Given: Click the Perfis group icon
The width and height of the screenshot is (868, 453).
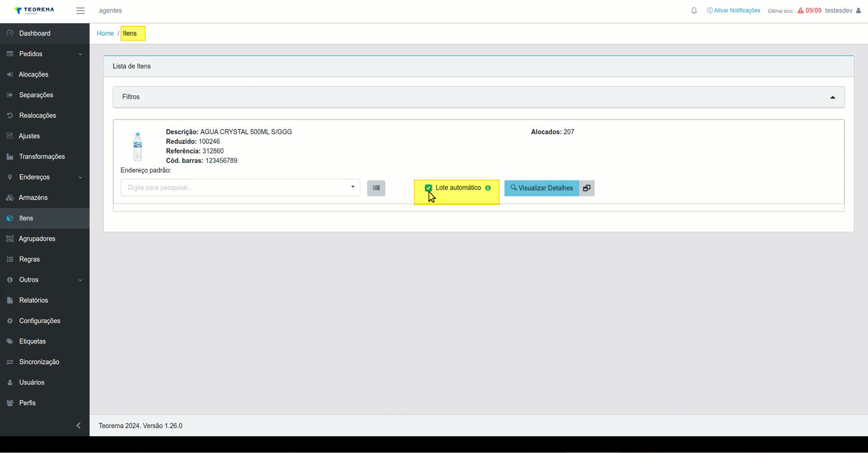Looking at the screenshot, I should tap(10, 403).
